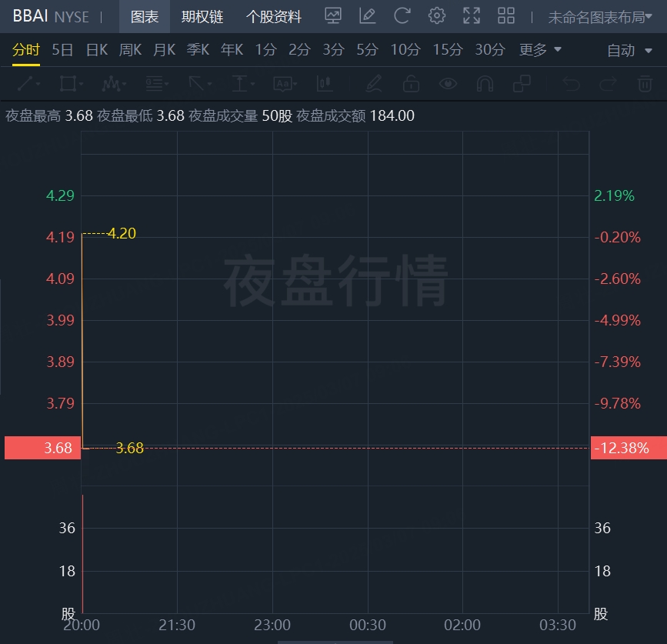Open chart settings gear icon

(x=436, y=16)
